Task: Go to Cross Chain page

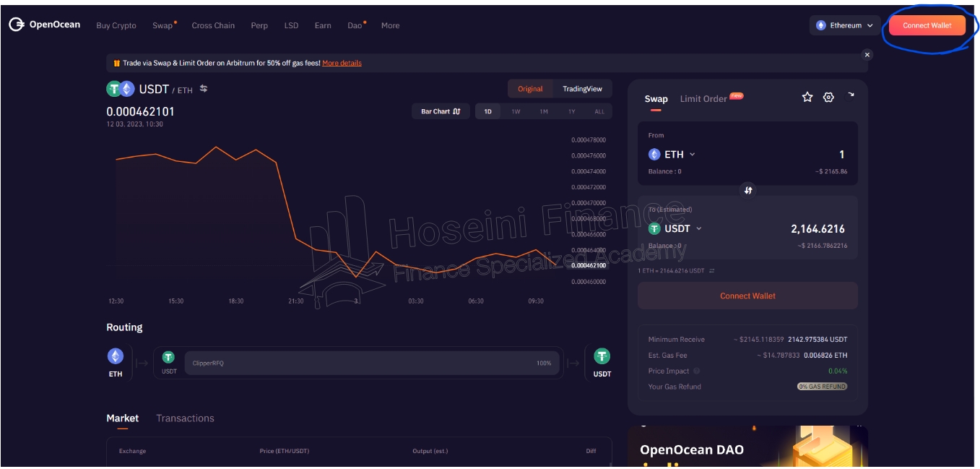Action: click(x=213, y=25)
